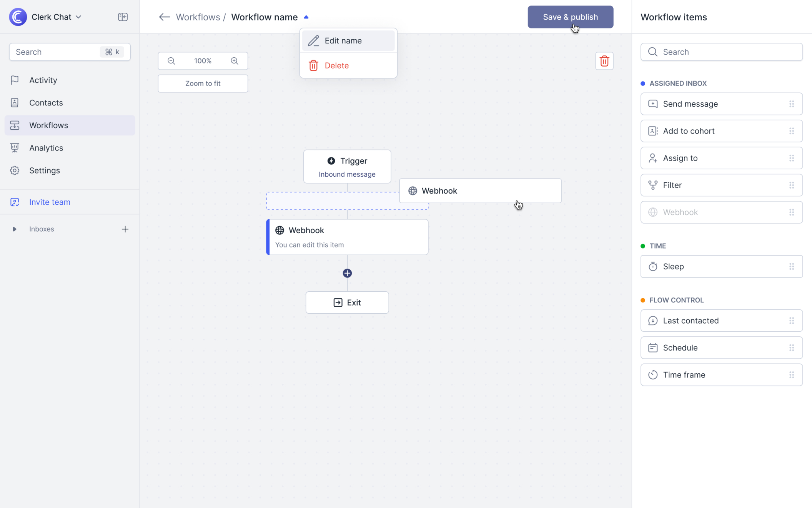This screenshot has width=812, height=508.
Task: Click the Last contacted icon in FLOW CONTROL
Action: click(x=653, y=321)
